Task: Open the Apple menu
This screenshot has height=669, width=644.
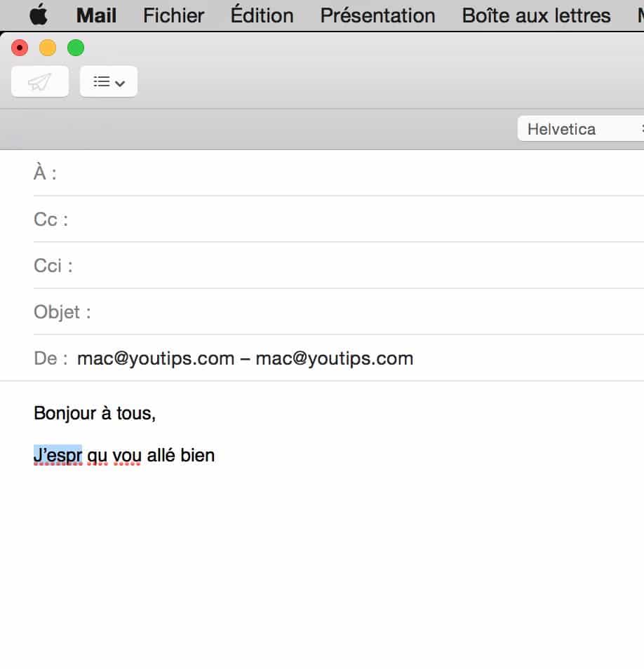Action: tap(39, 15)
